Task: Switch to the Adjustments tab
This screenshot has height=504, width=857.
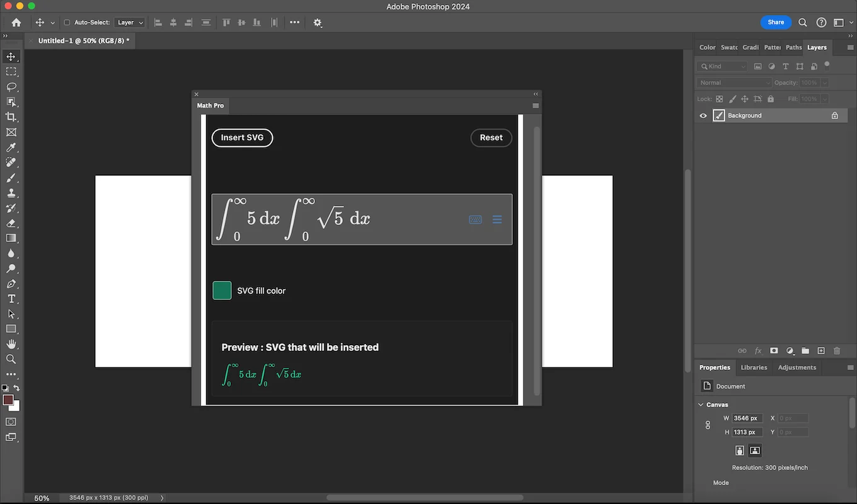Action: pos(797,367)
